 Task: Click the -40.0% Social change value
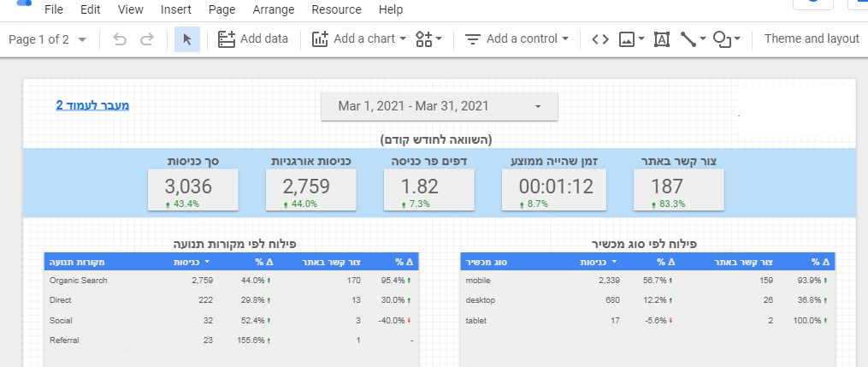click(x=393, y=321)
